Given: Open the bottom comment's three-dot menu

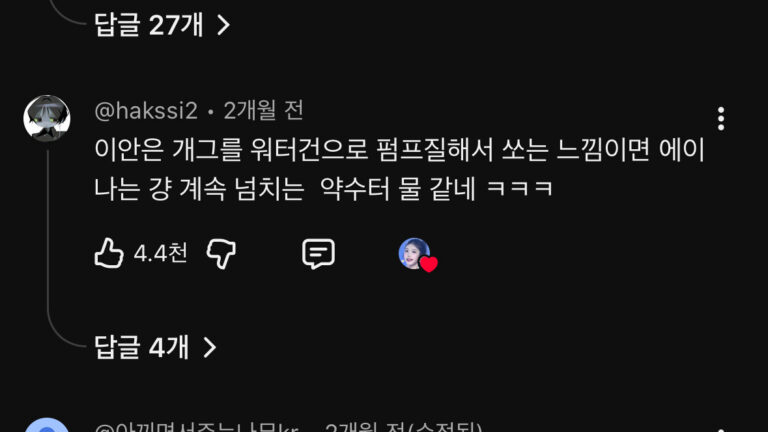Looking at the screenshot, I should coord(721,430).
